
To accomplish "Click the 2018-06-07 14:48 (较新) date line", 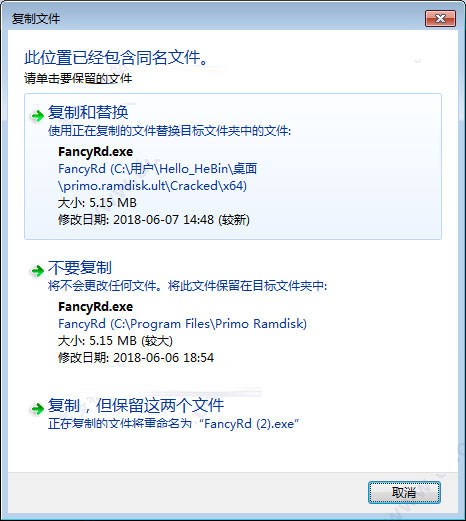I will click(154, 220).
